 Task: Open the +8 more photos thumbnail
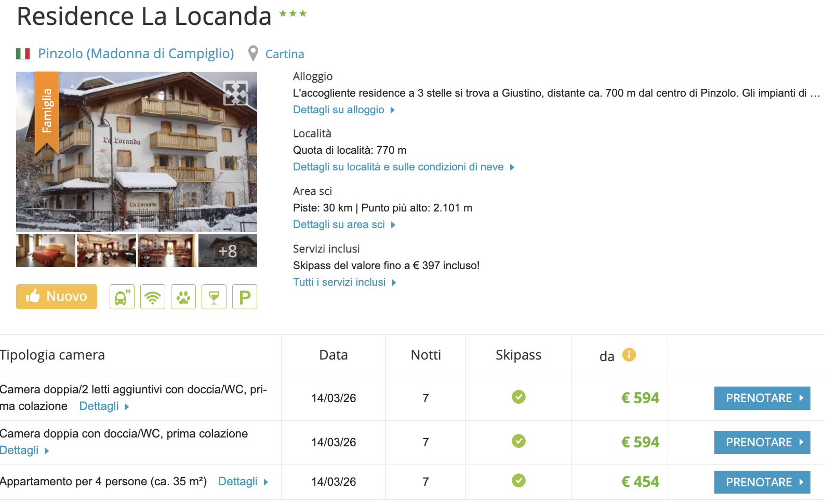pyautogui.click(x=228, y=250)
